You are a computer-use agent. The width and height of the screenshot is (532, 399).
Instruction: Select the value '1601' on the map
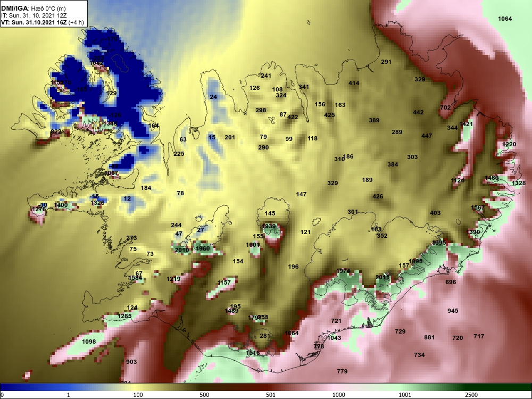253,244
